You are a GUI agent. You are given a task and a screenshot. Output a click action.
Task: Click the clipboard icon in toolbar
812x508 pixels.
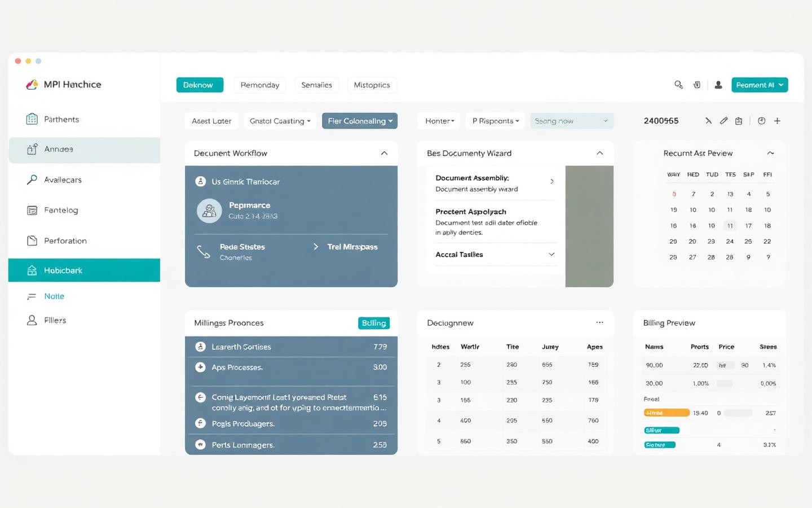739,121
